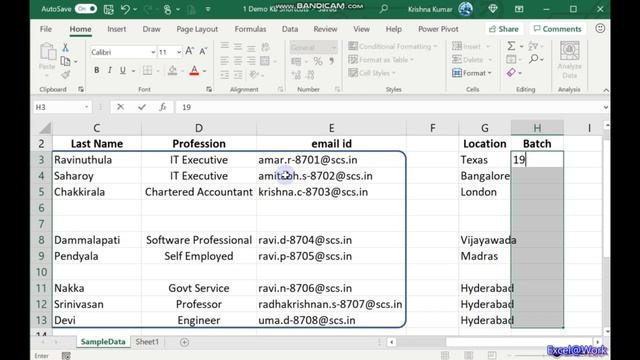Click the Batch header cell
640x360 pixels.
[x=537, y=144]
